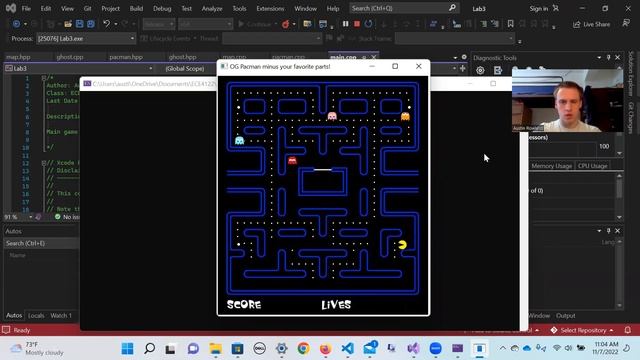Click the Save All icon
Viewport: 640px width, 360px height.
click(x=91, y=24)
